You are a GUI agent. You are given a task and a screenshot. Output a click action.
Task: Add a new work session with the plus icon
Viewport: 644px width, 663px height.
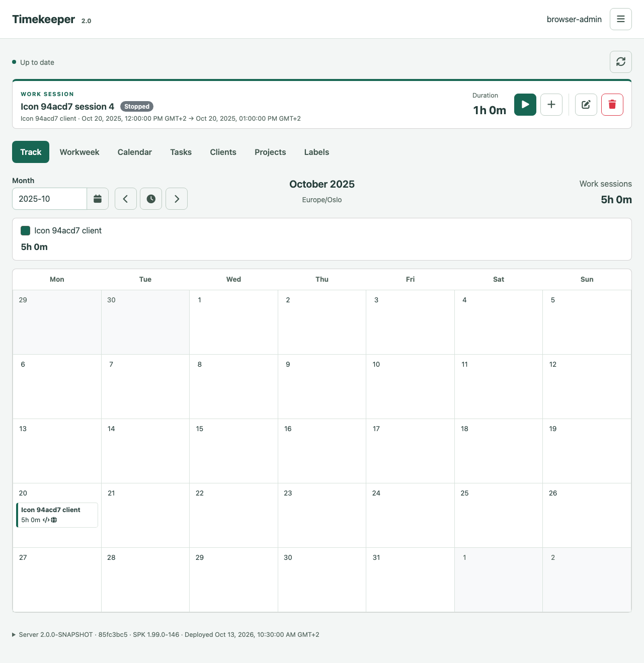pyautogui.click(x=551, y=105)
